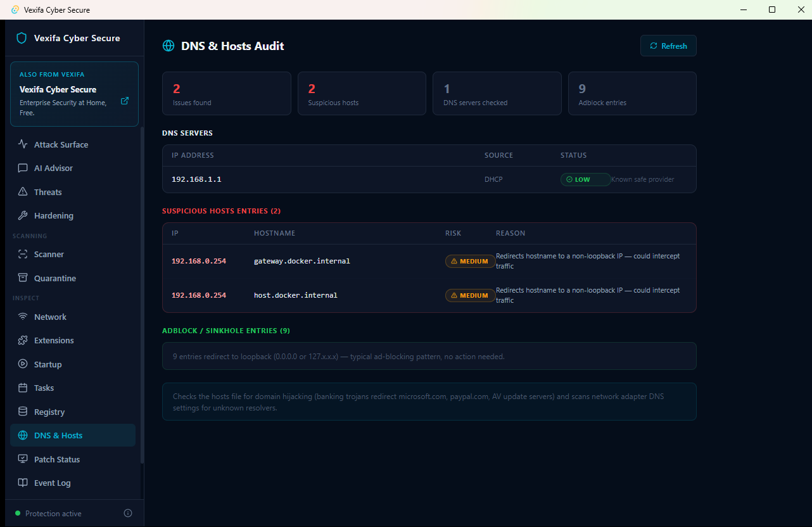Click the DHCP source value
The image size is (812, 527).
[x=493, y=179]
